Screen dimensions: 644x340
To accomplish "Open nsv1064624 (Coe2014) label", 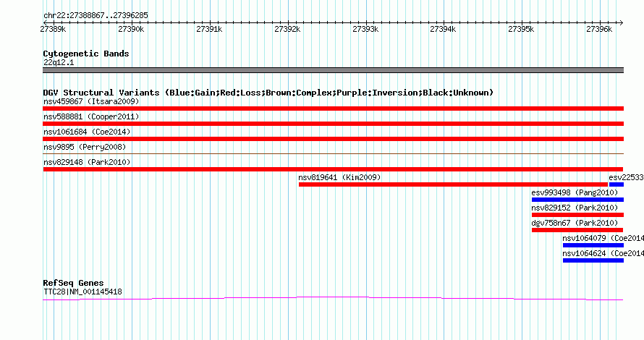I will click(603, 253).
